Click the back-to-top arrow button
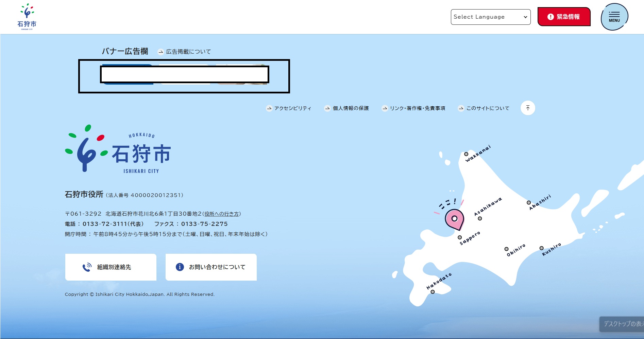Viewport: 644px width, 339px height. coord(528,108)
